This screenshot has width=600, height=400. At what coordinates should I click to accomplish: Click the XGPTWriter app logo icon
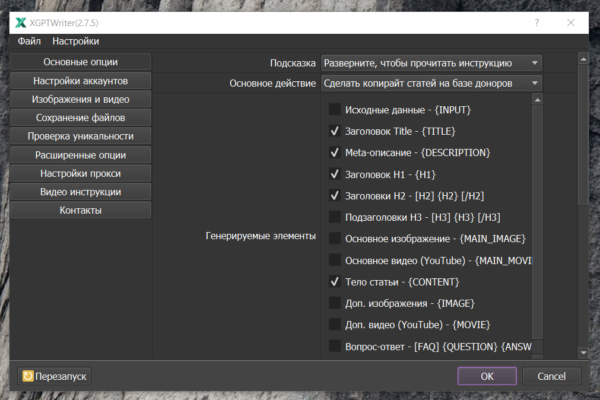click(21, 23)
